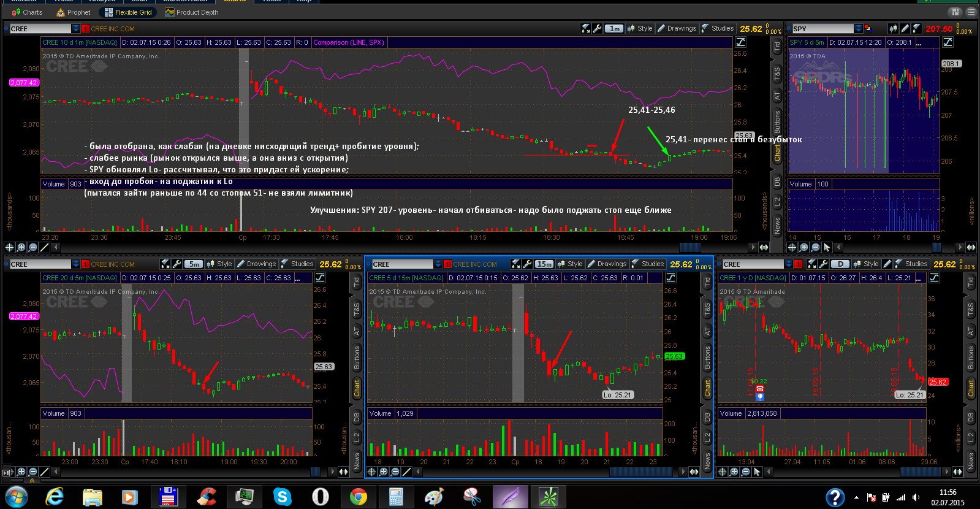
Task: Select the line drawing tool under bottom-left 5m chart
Action: pos(44,472)
